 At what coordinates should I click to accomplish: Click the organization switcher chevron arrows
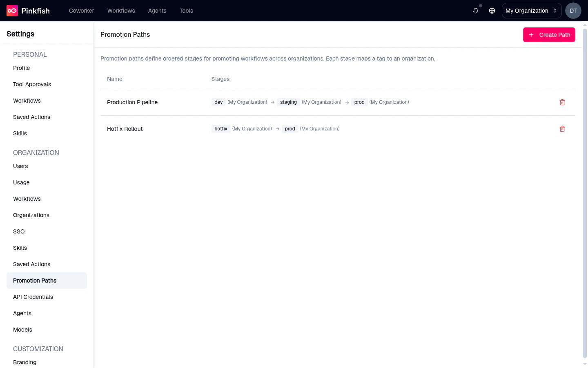[554, 11]
